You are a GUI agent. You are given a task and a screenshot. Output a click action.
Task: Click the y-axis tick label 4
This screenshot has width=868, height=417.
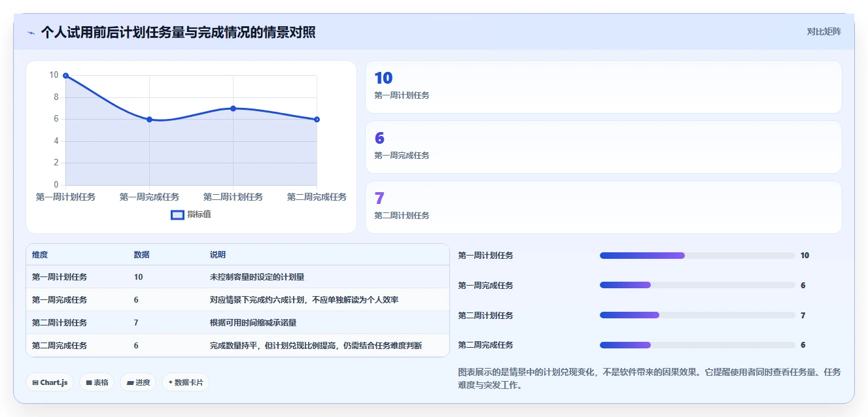point(56,141)
